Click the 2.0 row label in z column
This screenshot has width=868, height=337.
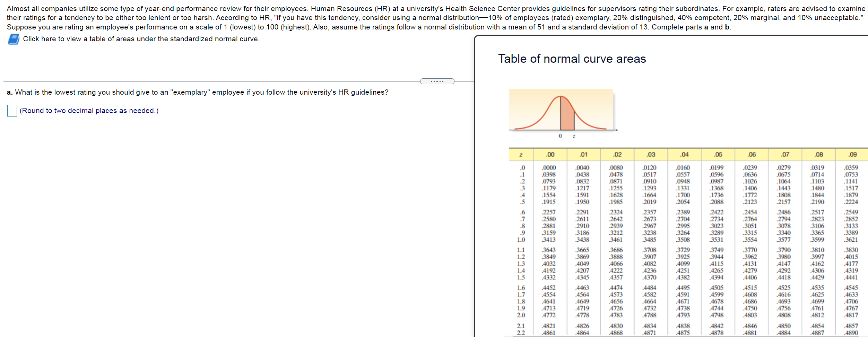tap(521, 316)
